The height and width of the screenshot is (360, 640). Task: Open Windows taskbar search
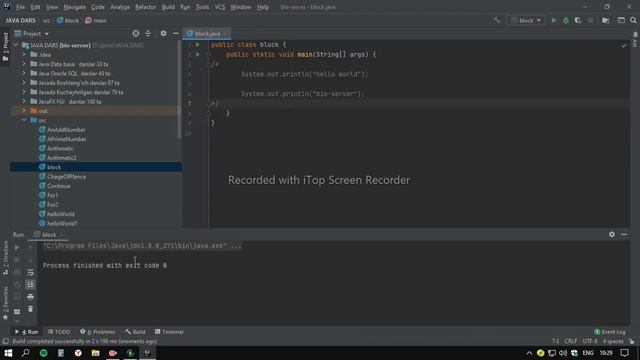25,353
